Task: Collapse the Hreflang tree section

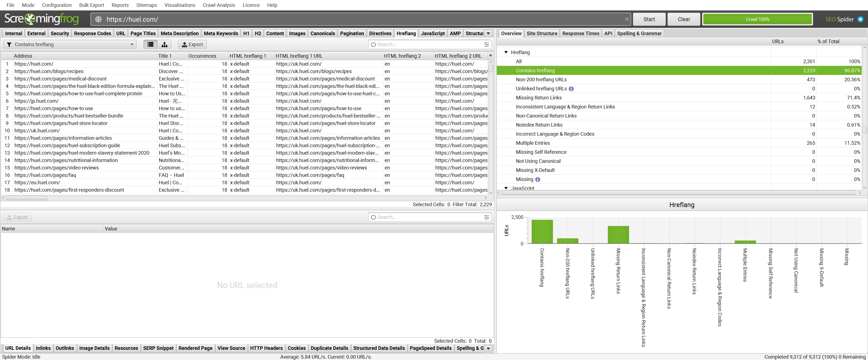Action: point(506,52)
